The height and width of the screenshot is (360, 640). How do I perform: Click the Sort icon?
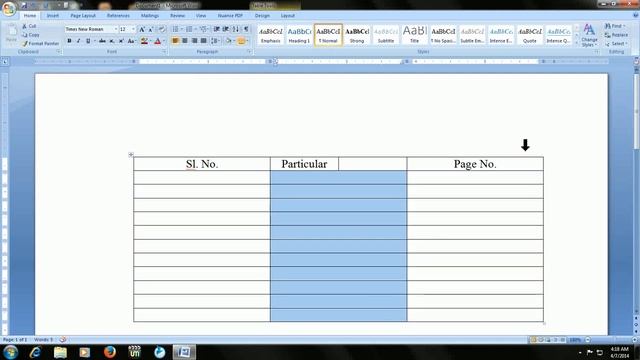(x=236, y=29)
